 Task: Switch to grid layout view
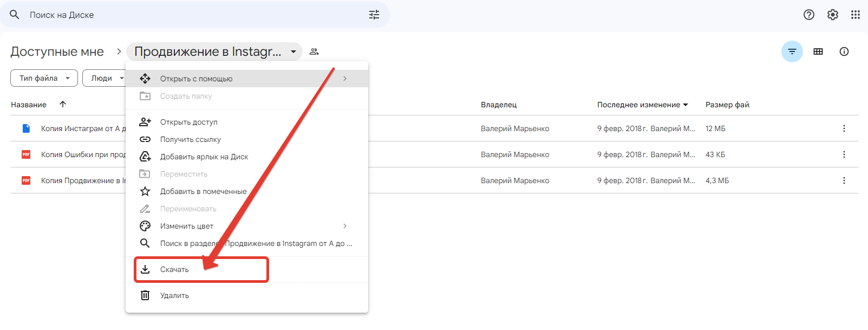pyautogui.click(x=818, y=51)
